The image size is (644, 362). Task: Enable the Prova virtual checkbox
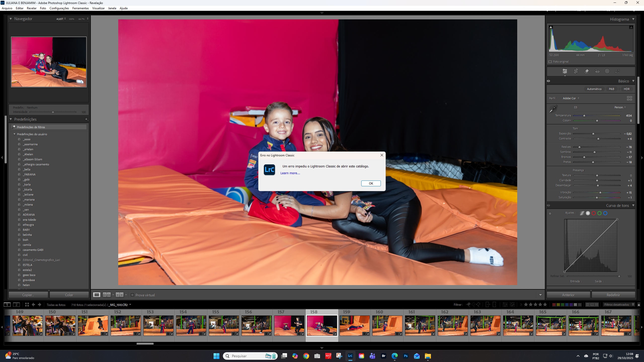132,295
